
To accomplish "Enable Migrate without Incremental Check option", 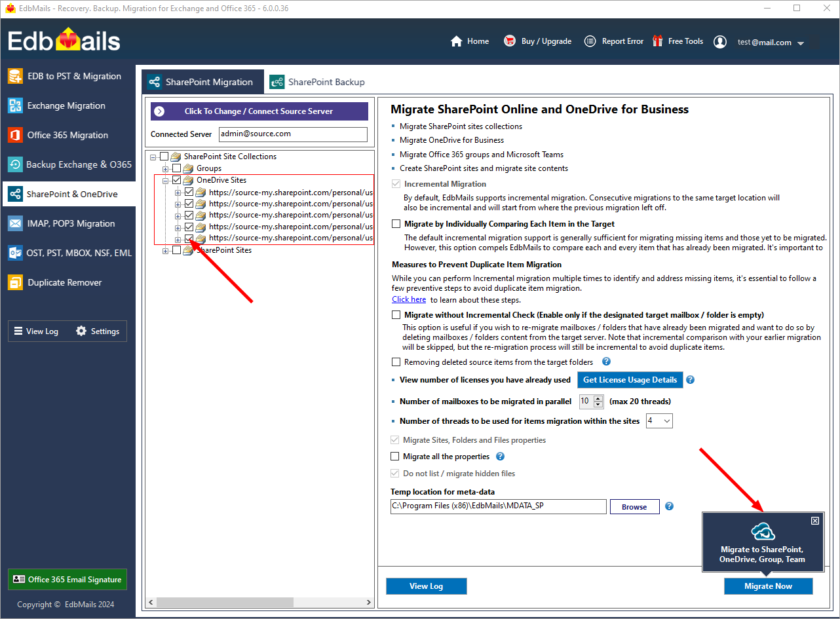I will click(396, 315).
